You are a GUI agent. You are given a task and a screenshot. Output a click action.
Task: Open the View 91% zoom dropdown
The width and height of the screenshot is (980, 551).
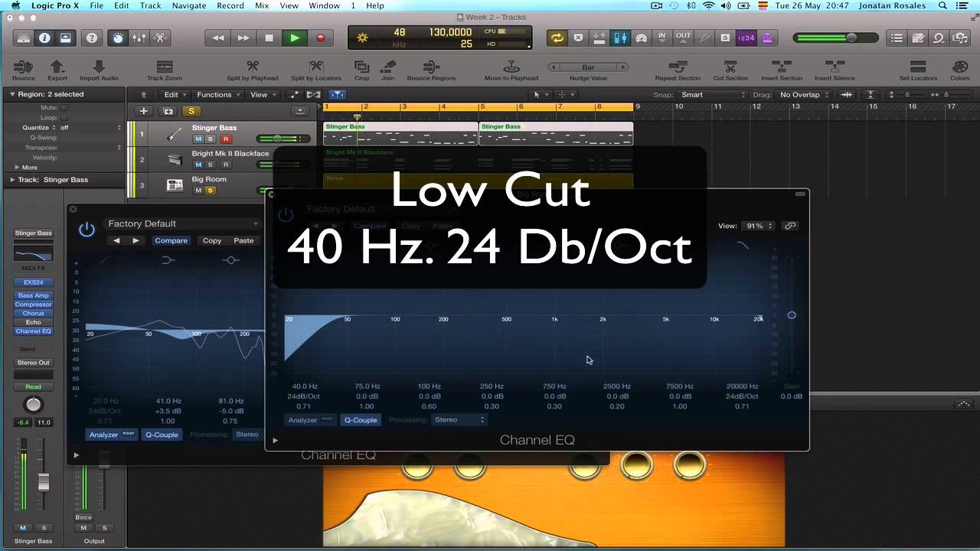[759, 226]
